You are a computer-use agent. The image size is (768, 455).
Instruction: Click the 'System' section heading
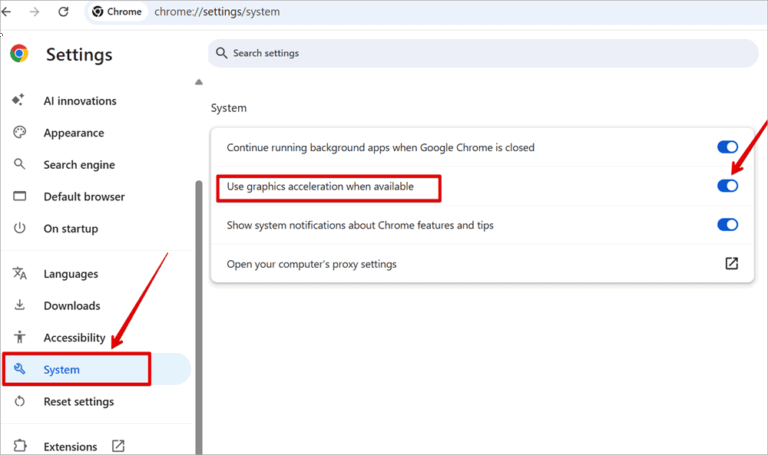(x=229, y=108)
